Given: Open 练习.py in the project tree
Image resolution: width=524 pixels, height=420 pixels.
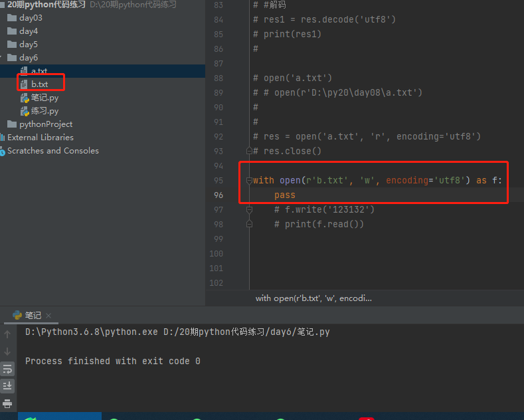Looking at the screenshot, I should pyautogui.click(x=44, y=111).
